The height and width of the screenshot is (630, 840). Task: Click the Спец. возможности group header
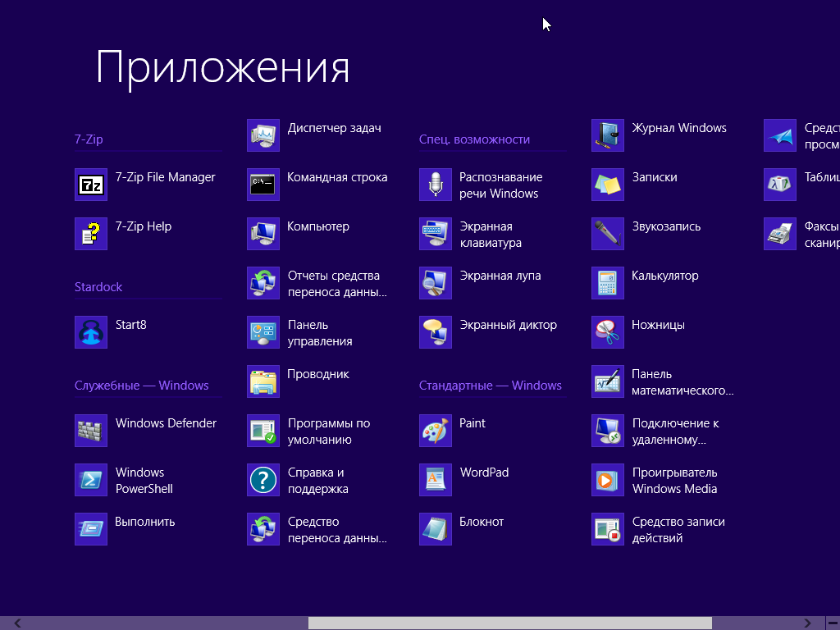pyautogui.click(x=475, y=139)
